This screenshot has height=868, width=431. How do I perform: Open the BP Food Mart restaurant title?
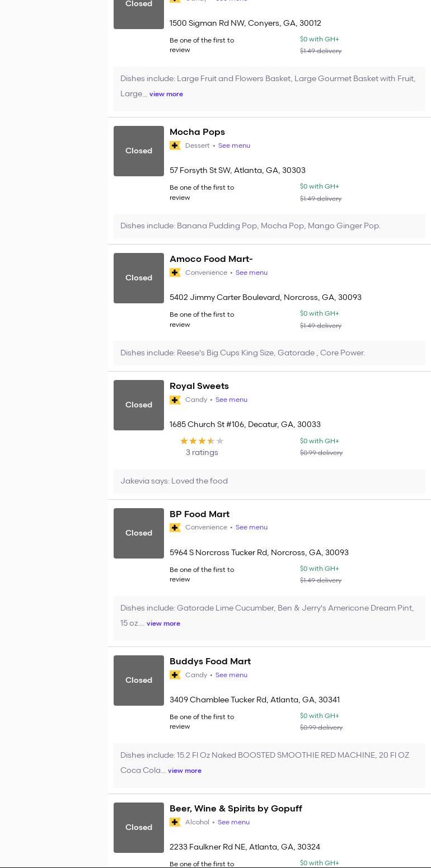pyautogui.click(x=199, y=514)
